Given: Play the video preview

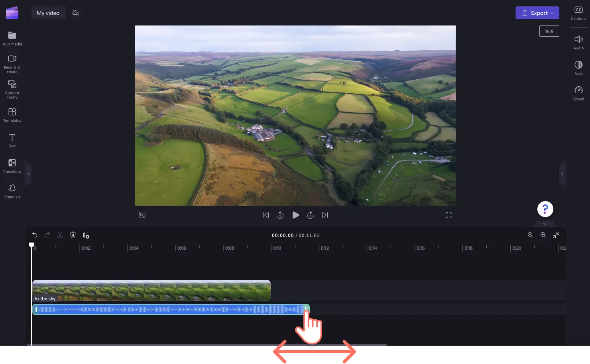Looking at the screenshot, I should pos(295,215).
